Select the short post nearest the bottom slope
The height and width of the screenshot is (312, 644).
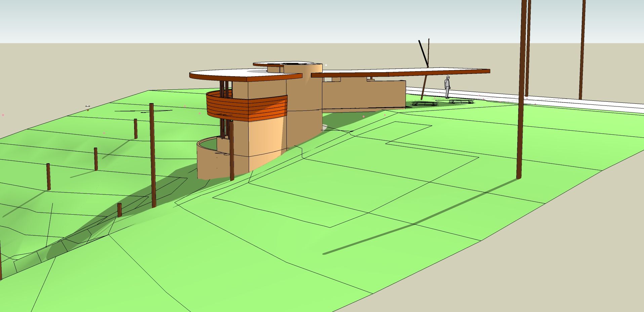tap(119, 210)
